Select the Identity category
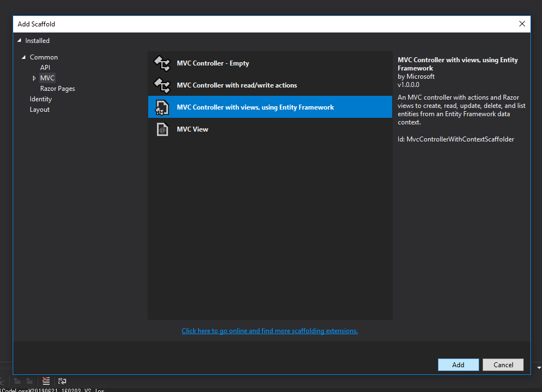 pyautogui.click(x=41, y=99)
